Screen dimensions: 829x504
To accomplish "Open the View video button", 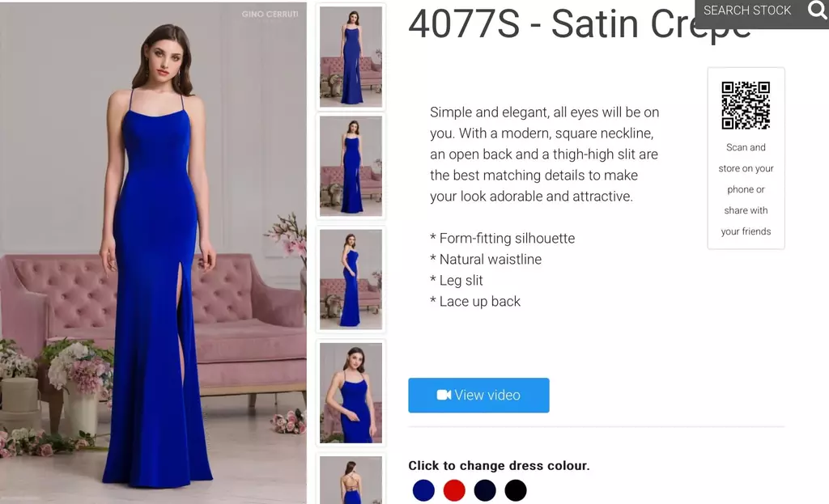I will (478, 395).
